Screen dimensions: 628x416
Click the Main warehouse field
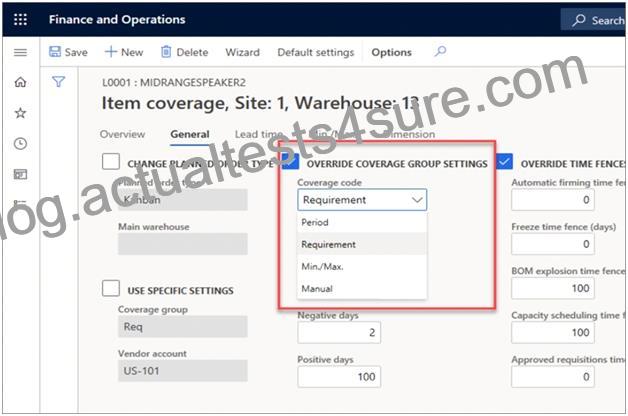coord(183,244)
